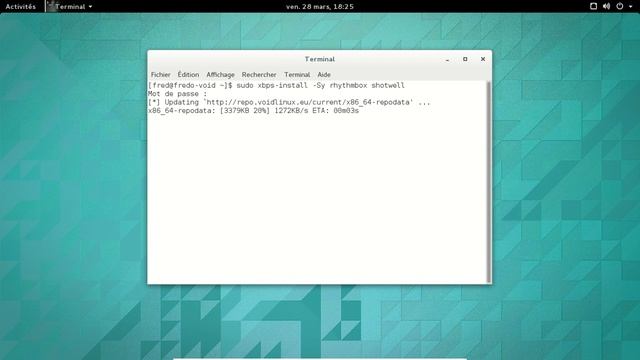Click the x86_64-repodata download progress line

point(253,111)
